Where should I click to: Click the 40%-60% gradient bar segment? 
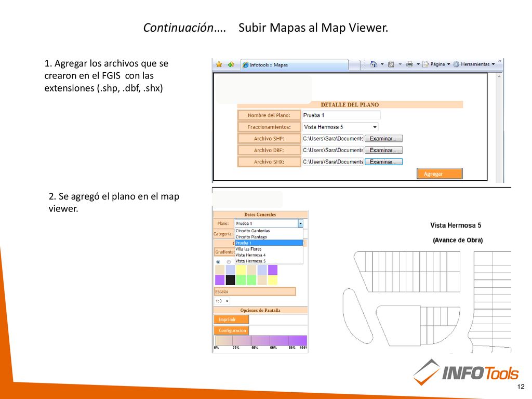(x=261, y=340)
